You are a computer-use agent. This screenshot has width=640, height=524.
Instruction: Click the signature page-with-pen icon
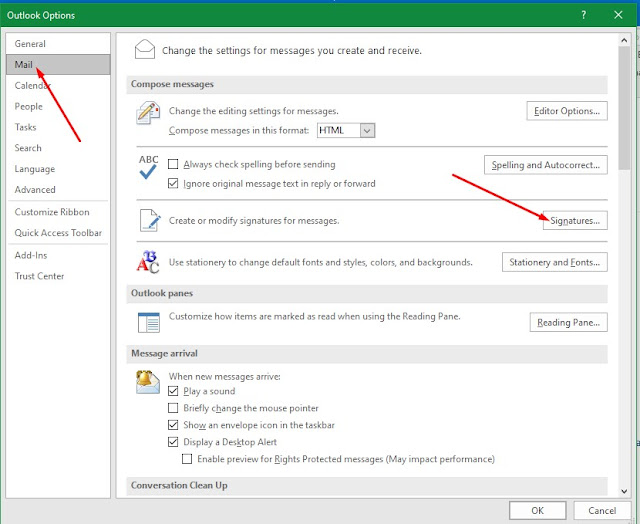tap(150, 220)
